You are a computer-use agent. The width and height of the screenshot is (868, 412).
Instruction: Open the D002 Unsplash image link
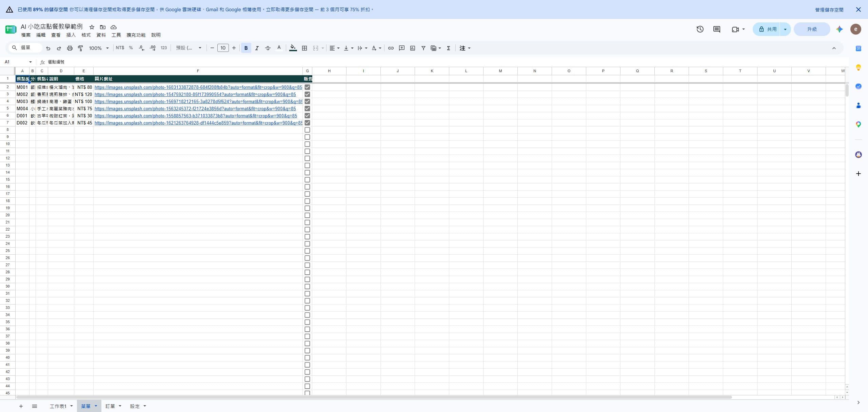[x=198, y=123]
